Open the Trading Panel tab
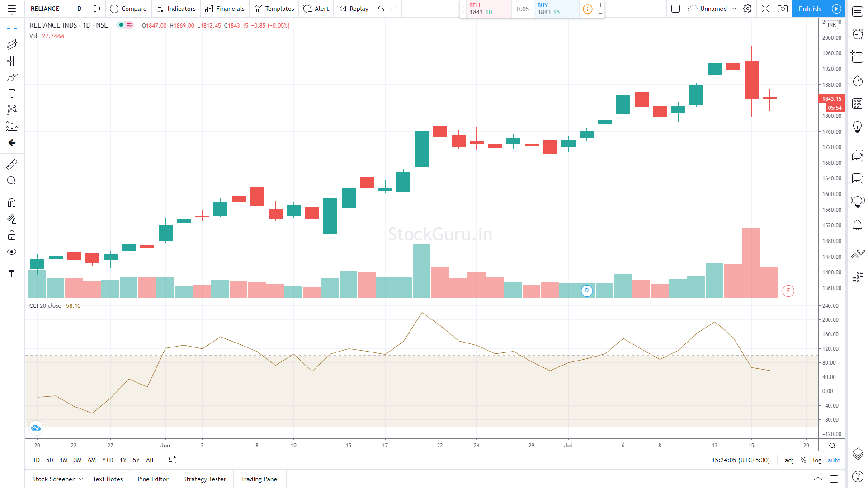 (260, 479)
